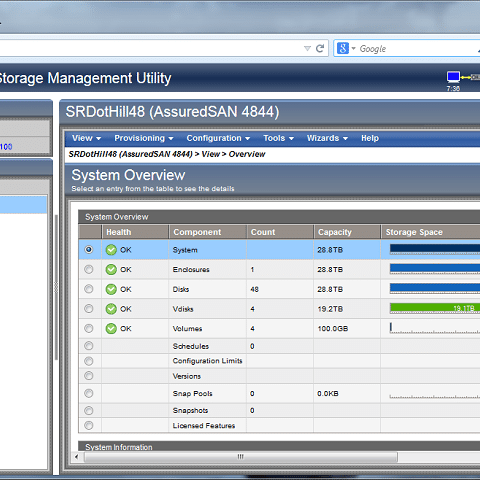Viewport: 480px width, 480px height.
Task: Select the Snap Pools radio button
Action: click(x=89, y=393)
